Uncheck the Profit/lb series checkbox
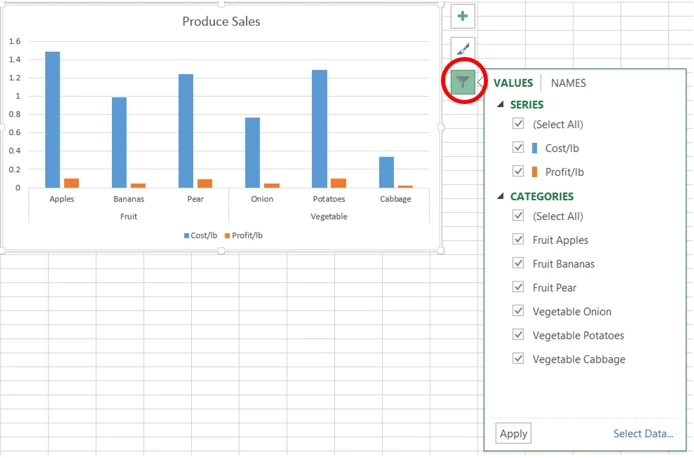Image resolution: width=694 pixels, height=458 pixels. 518,171
